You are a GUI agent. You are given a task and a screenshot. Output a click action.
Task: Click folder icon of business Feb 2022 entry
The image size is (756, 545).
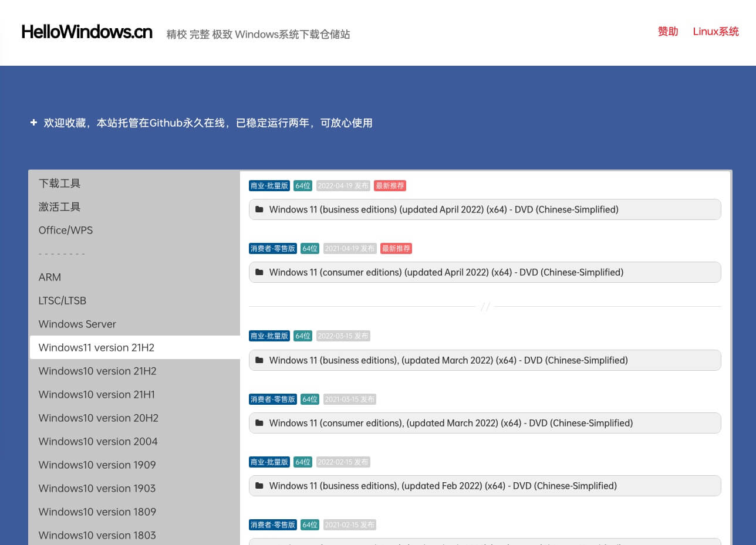pyautogui.click(x=259, y=486)
